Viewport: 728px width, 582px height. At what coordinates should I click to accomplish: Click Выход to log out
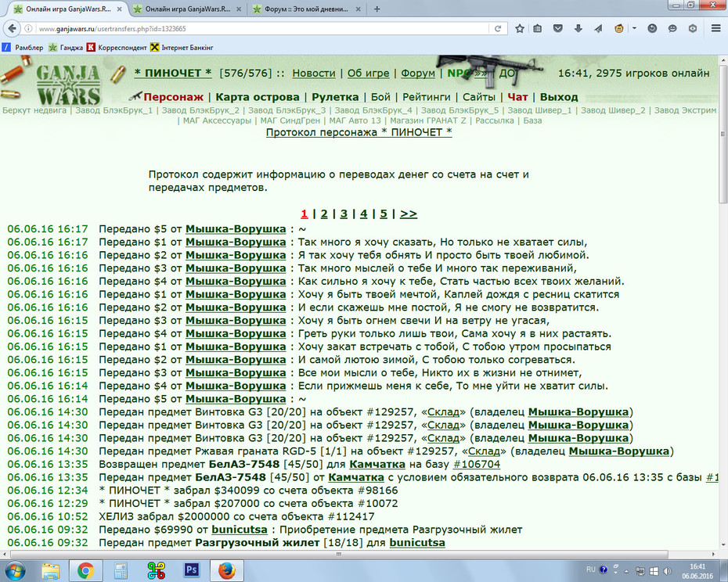(559, 97)
